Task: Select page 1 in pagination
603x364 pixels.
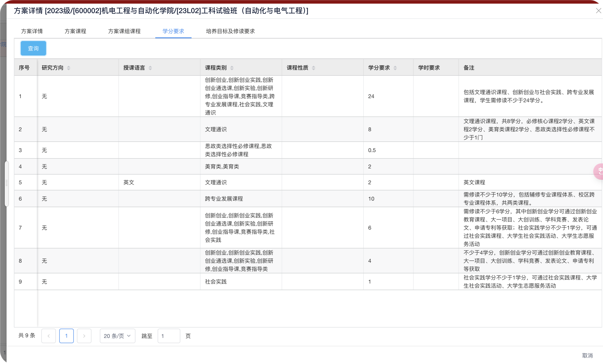Action: (66, 336)
